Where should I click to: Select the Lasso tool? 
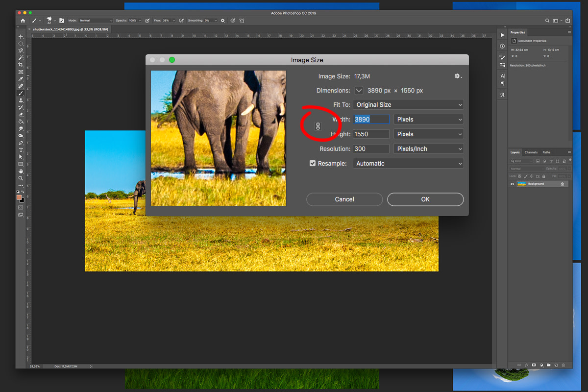[x=21, y=50]
